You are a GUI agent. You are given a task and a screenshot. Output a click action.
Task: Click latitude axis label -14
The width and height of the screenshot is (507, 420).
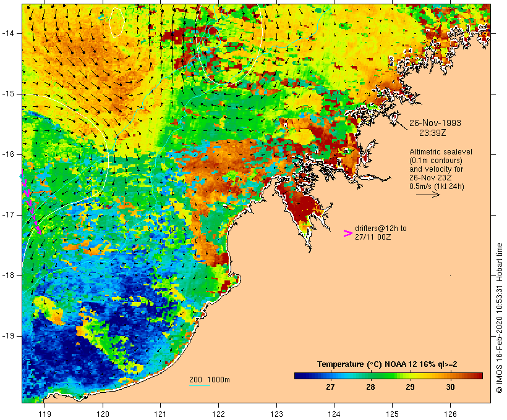coord(8,33)
